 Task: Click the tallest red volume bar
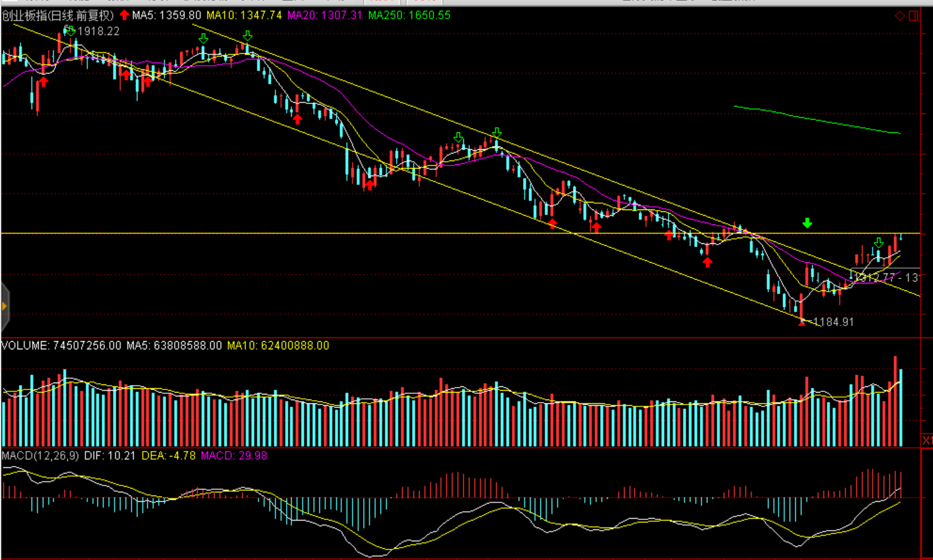[895, 401]
